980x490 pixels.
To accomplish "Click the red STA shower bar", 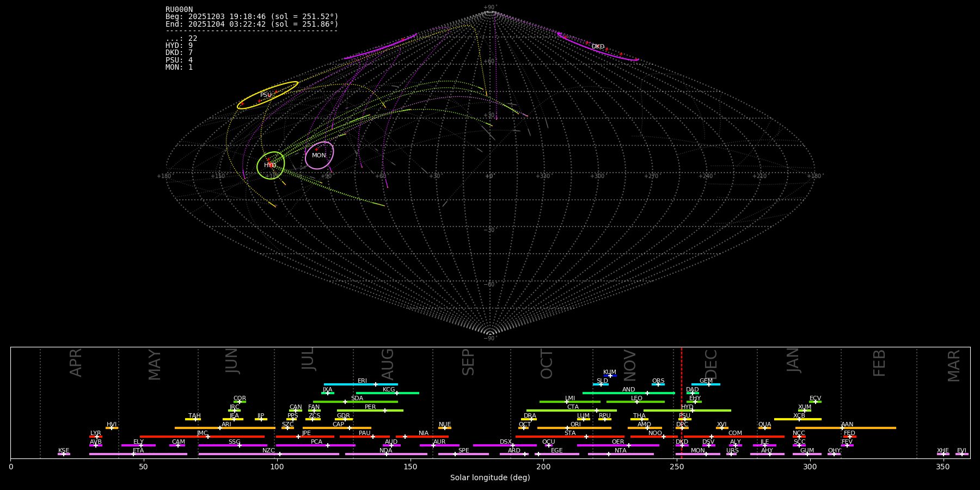I will [569, 437].
